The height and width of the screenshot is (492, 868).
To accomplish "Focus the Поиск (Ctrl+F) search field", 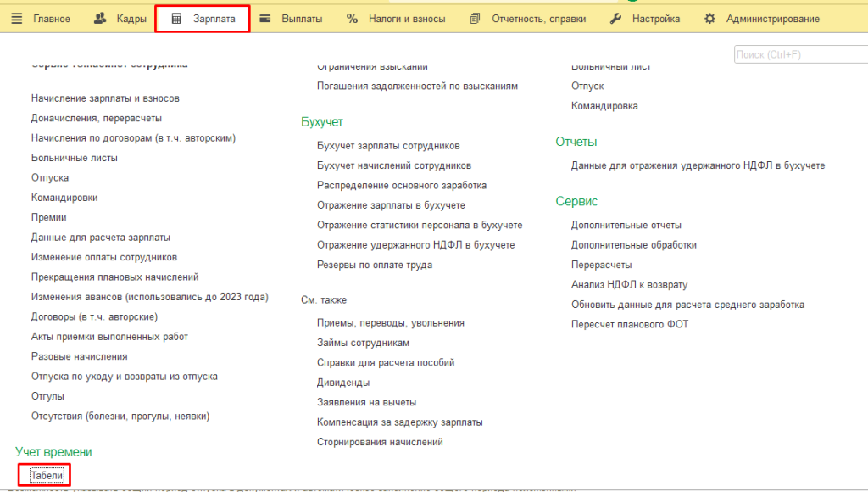I will tap(800, 54).
